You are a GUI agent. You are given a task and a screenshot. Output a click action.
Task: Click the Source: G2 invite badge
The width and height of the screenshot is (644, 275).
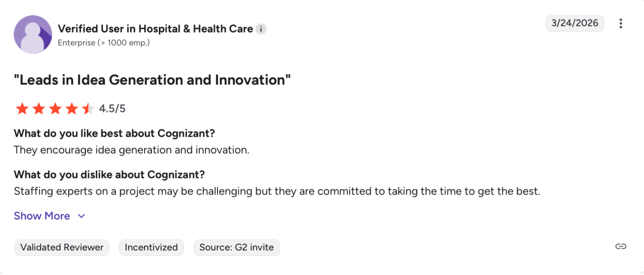coord(236,248)
